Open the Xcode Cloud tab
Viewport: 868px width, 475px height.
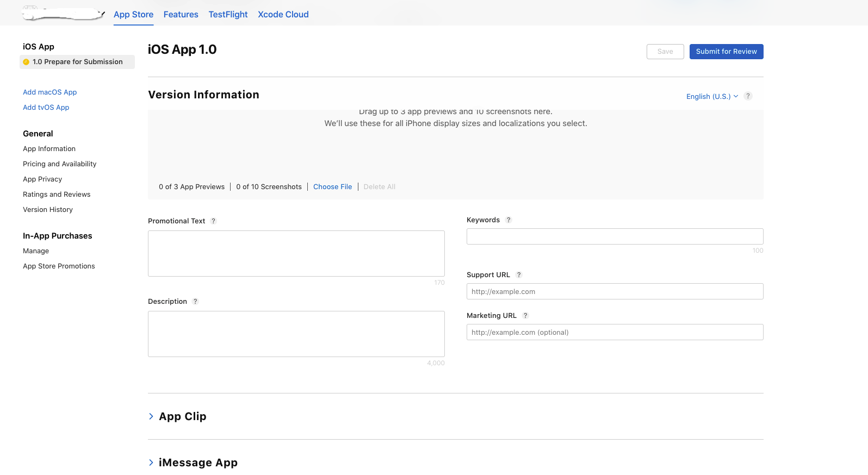tap(283, 15)
